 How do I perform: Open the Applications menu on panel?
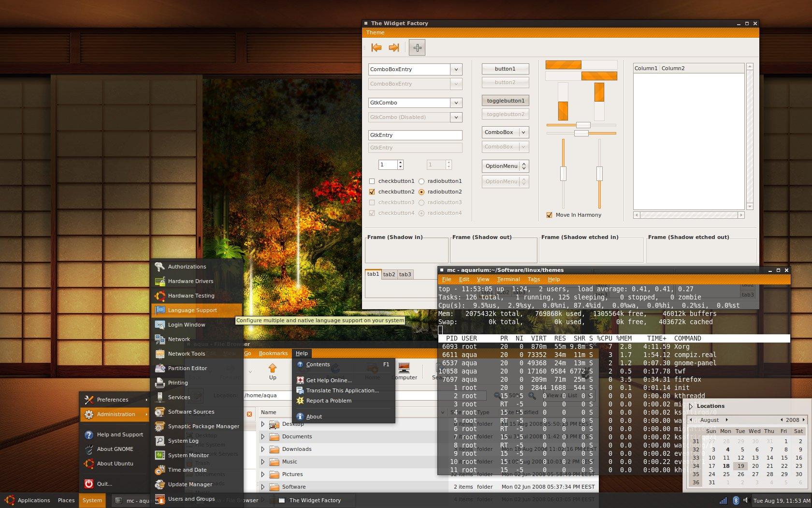(28, 500)
